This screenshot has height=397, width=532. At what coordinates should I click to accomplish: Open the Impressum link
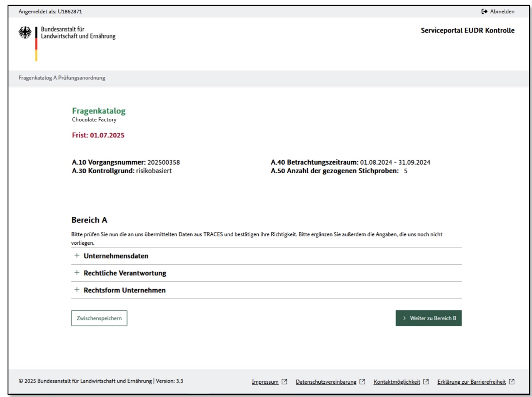coord(265,382)
